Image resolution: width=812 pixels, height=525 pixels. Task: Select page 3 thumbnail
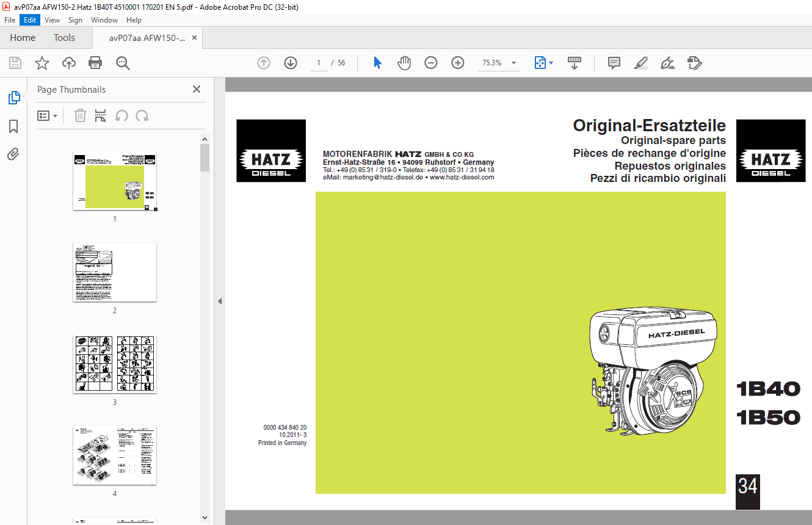coord(115,364)
